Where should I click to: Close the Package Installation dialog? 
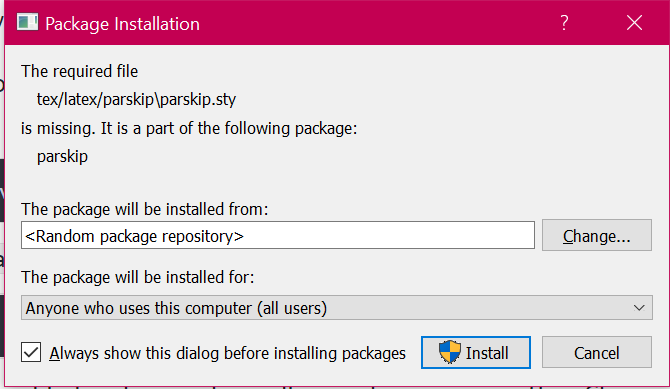tap(634, 23)
